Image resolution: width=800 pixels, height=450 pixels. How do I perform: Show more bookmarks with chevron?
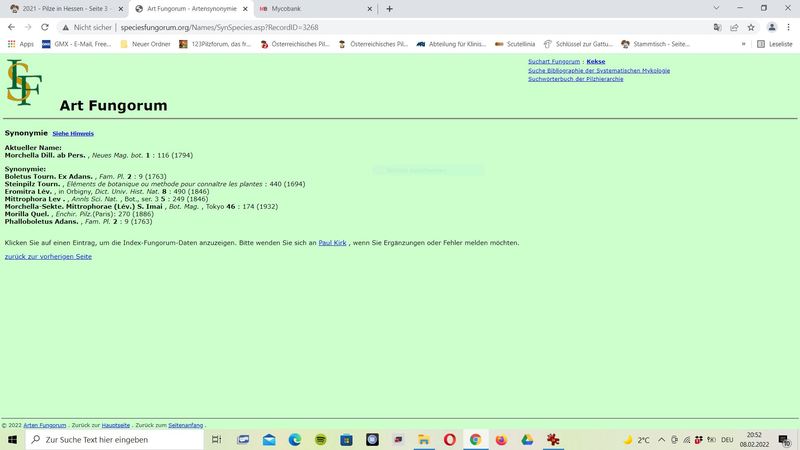click(743, 44)
